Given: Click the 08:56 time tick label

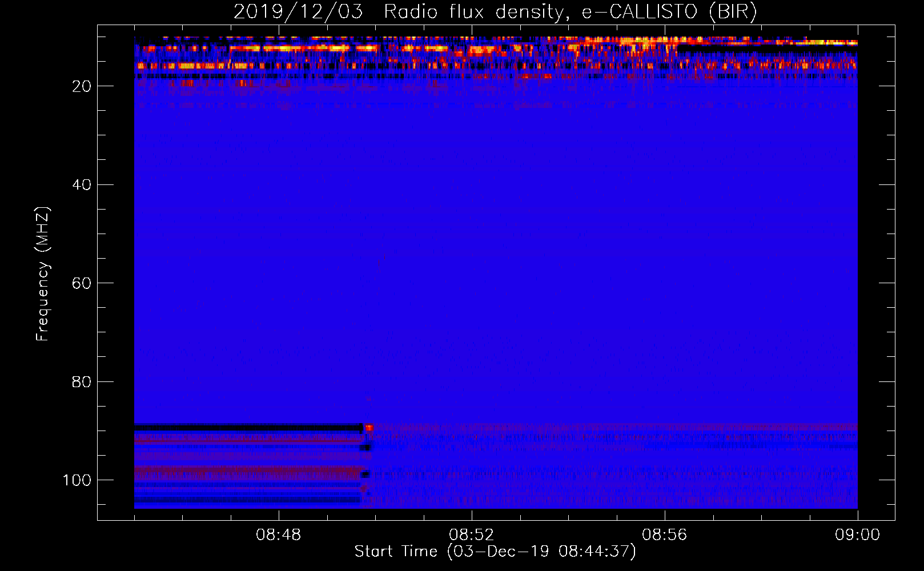Looking at the screenshot, I should point(665,535).
